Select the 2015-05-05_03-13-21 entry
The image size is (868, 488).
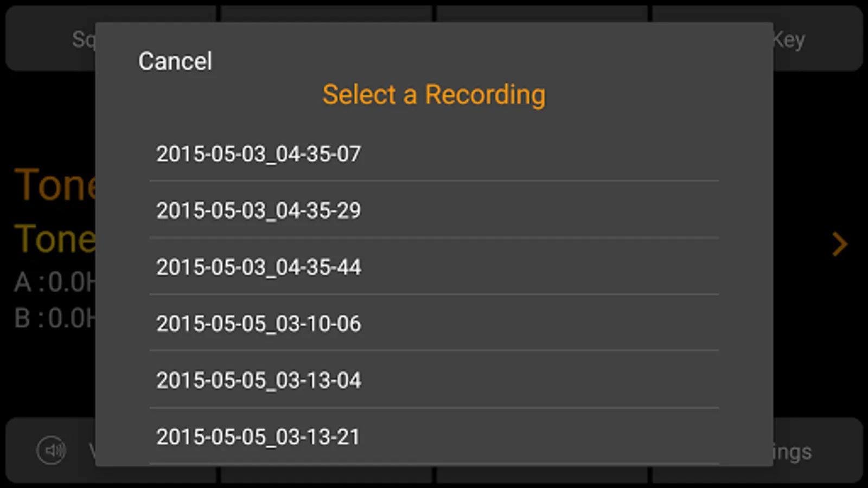pyautogui.click(x=258, y=436)
